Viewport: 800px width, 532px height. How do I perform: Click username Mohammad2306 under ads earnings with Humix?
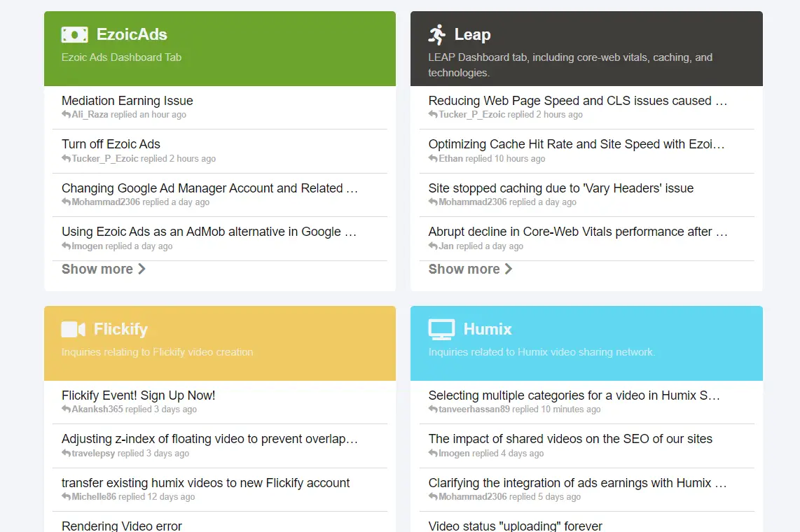coord(472,497)
